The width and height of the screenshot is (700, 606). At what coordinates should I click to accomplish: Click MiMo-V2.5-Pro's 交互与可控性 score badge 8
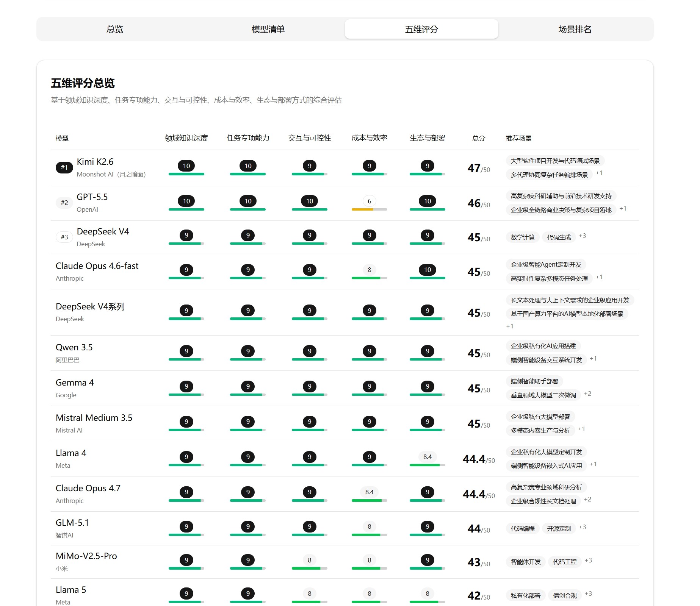[x=310, y=560]
